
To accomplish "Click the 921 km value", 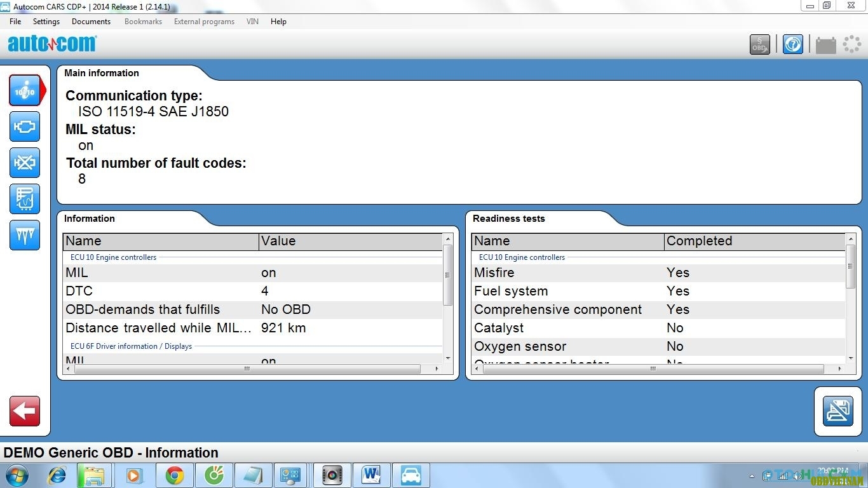I will [283, 328].
